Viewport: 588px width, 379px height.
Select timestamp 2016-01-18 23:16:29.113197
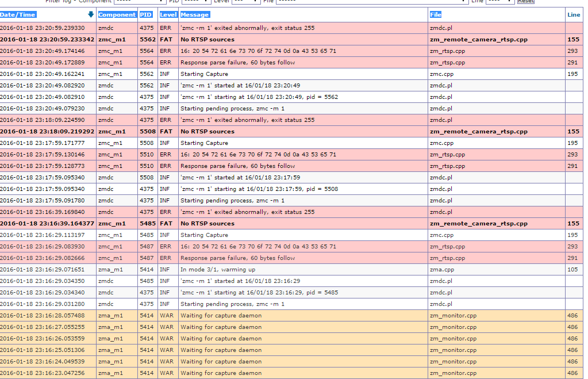(43, 235)
